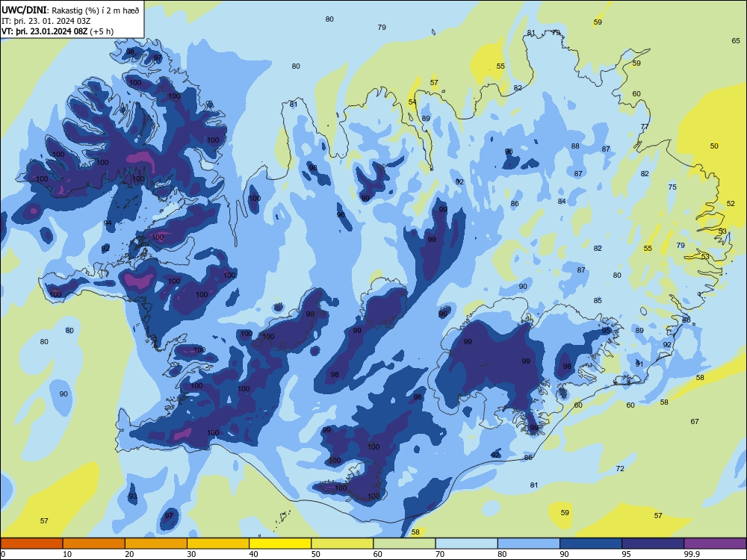Click the legend tick label '70'
Viewport: 747px width, 560px height.
point(440,554)
